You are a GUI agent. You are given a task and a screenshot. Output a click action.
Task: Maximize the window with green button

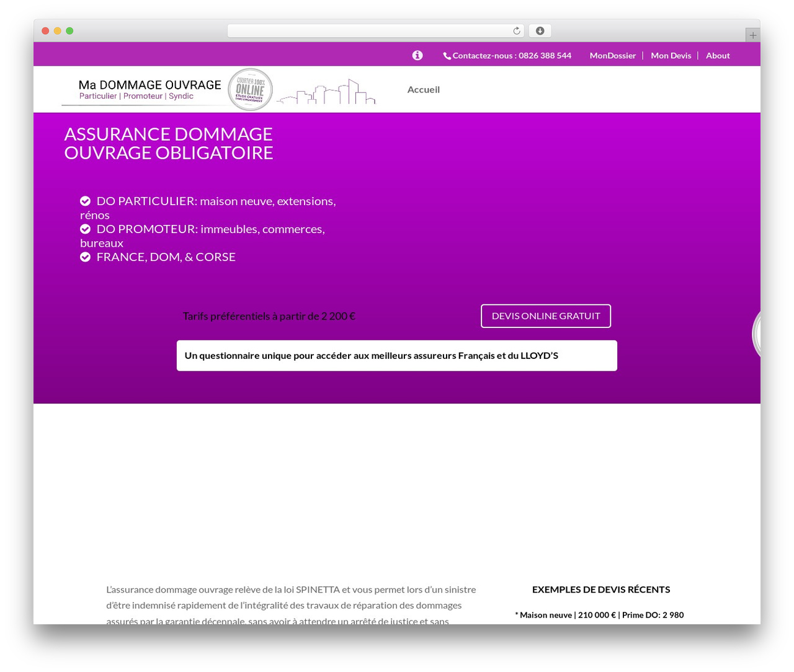(69, 31)
